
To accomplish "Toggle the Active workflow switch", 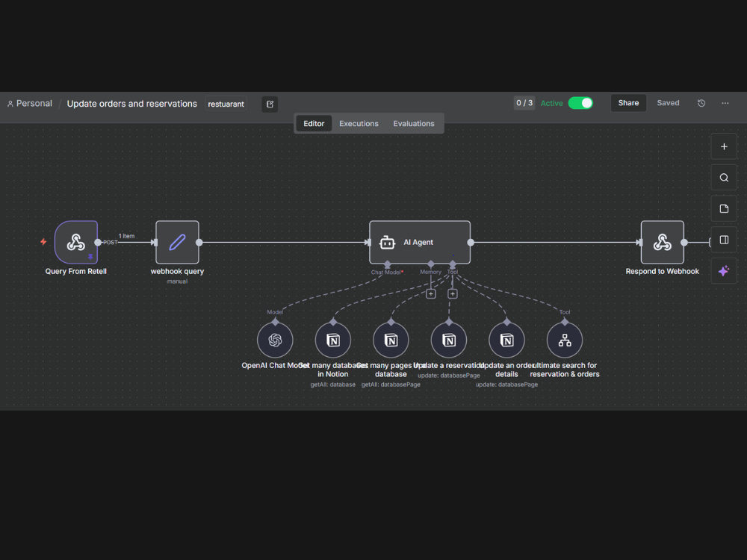I will coord(580,103).
